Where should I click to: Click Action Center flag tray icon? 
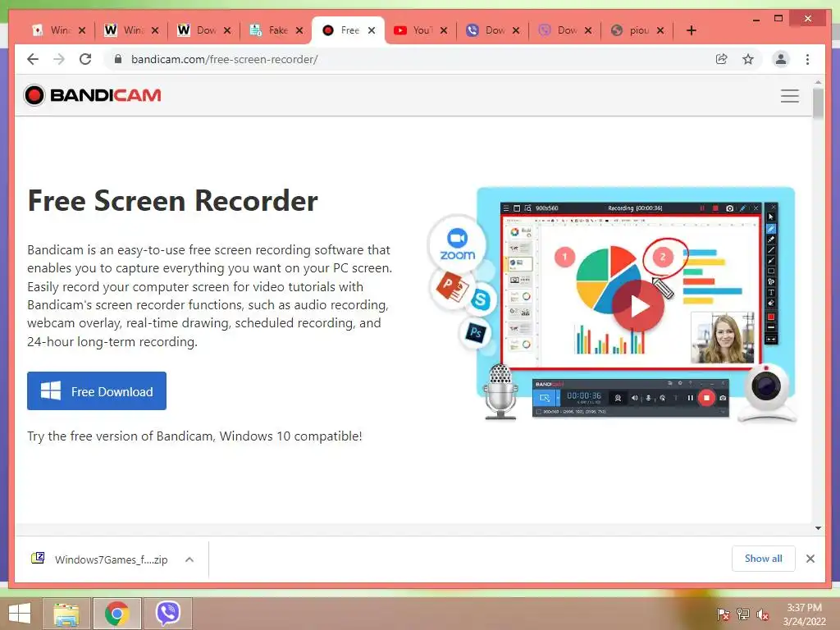tap(723, 614)
